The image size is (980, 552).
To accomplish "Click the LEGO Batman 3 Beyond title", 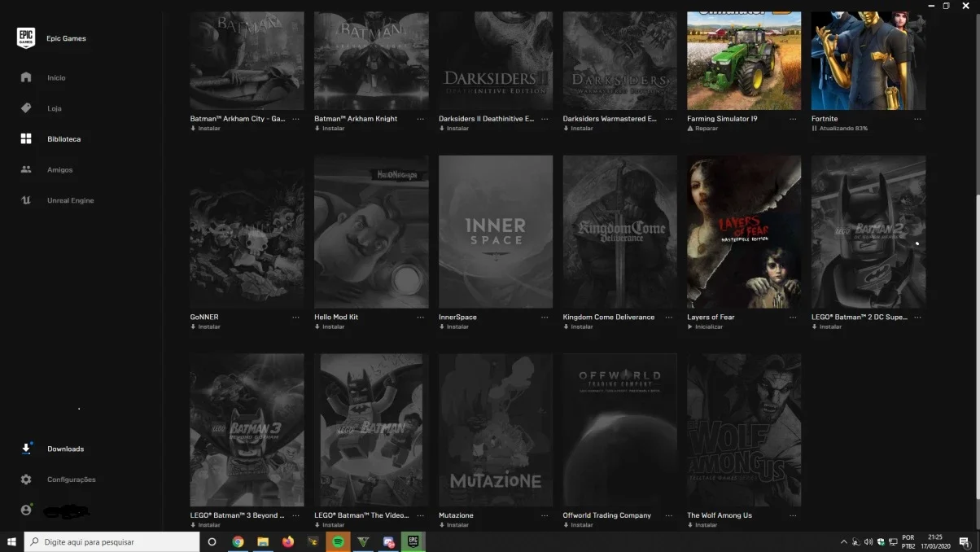I will [x=238, y=515].
